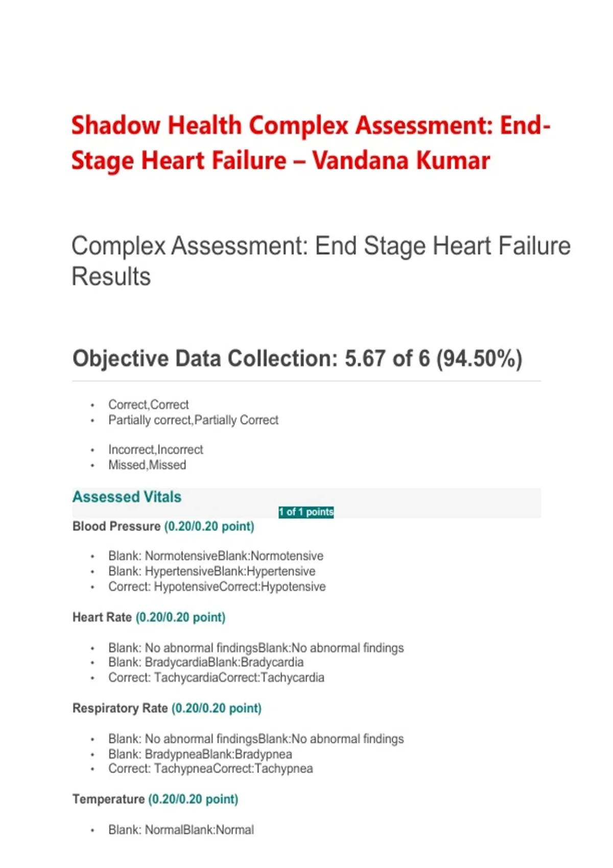Select the Blood Pressure point score
Image resolution: width=613 pixels, height=868 pixels.
click(x=209, y=526)
